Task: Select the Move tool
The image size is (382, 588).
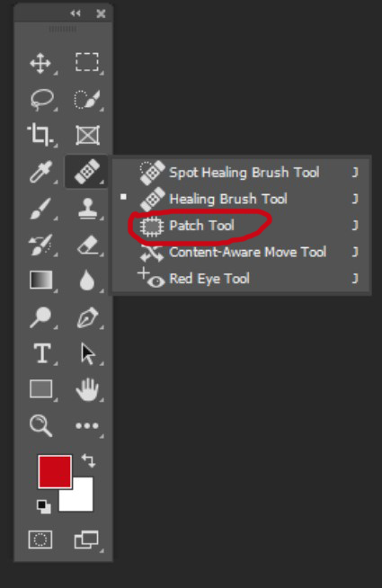Action: (40, 63)
